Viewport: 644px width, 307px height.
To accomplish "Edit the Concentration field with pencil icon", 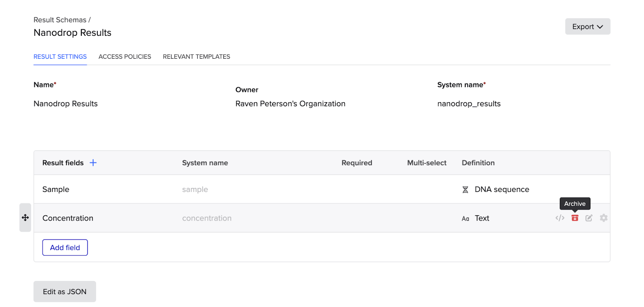I will (x=589, y=218).
